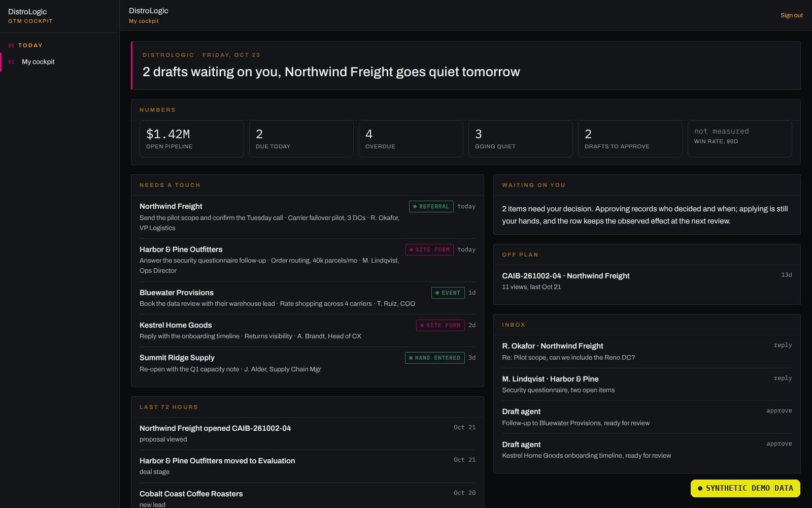This screenshot has width=812, height=508.
Task: Open 'Harbor & Pine Outfitters moved to Evaluation' activity
Action: (308, 466)
